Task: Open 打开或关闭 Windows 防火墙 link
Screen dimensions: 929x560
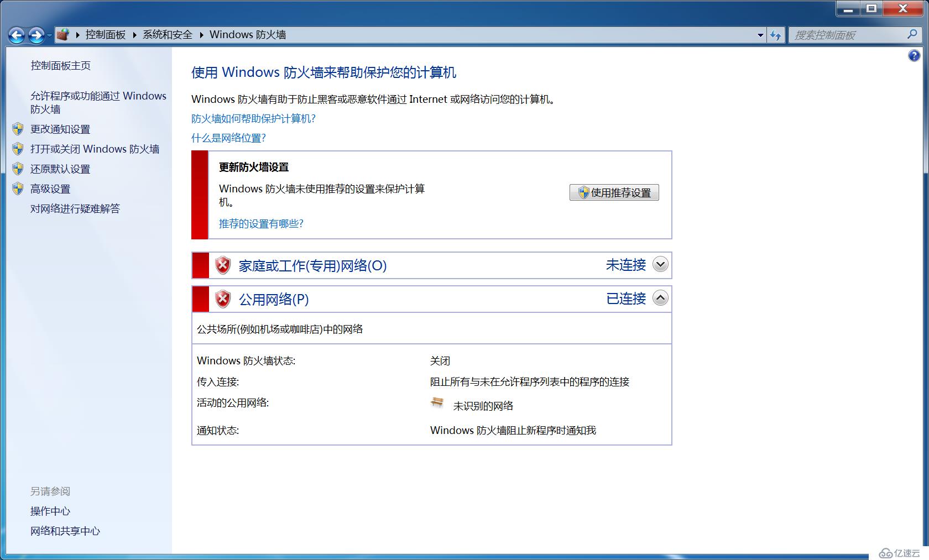Action: (x=95, y=149)
